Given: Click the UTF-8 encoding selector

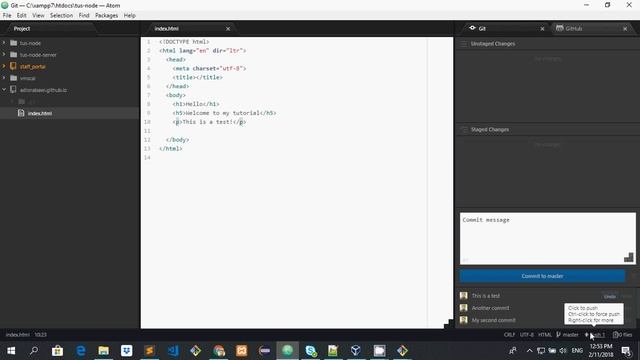Looking at the screenshot, I should coord(527,335).
